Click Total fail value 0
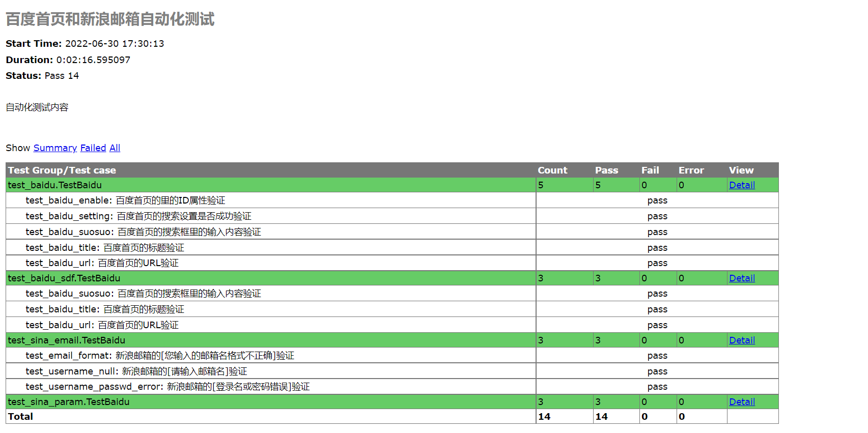Viewport: 868px width, 433px height. 645,417
